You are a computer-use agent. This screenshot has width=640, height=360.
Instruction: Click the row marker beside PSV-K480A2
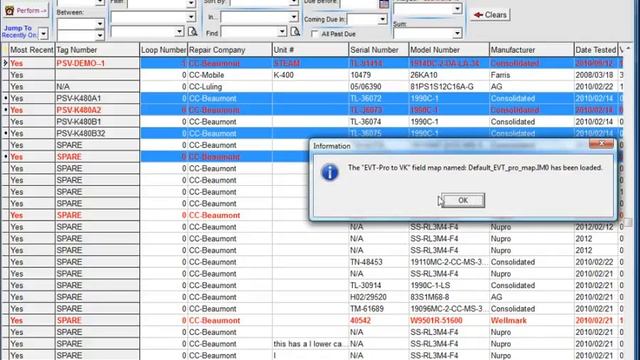coord(5,110)
